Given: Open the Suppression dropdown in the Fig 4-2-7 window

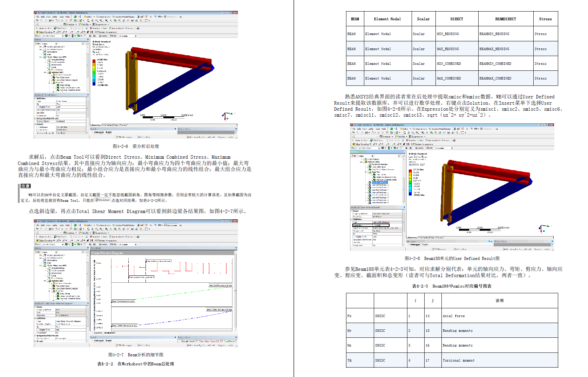Looking at the screenshot, I should [x=101, y=233].
